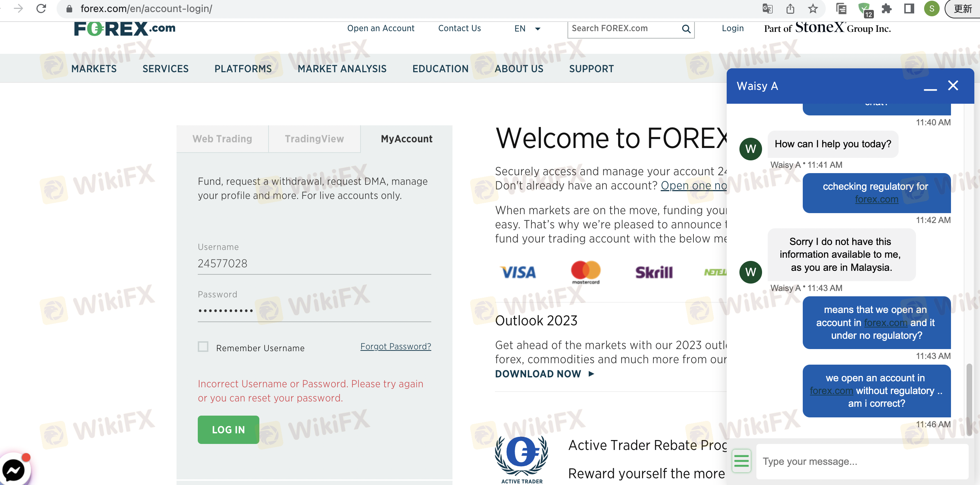980x485 pixels.
Task: Open the SERVICES menu
Action: 166,69
